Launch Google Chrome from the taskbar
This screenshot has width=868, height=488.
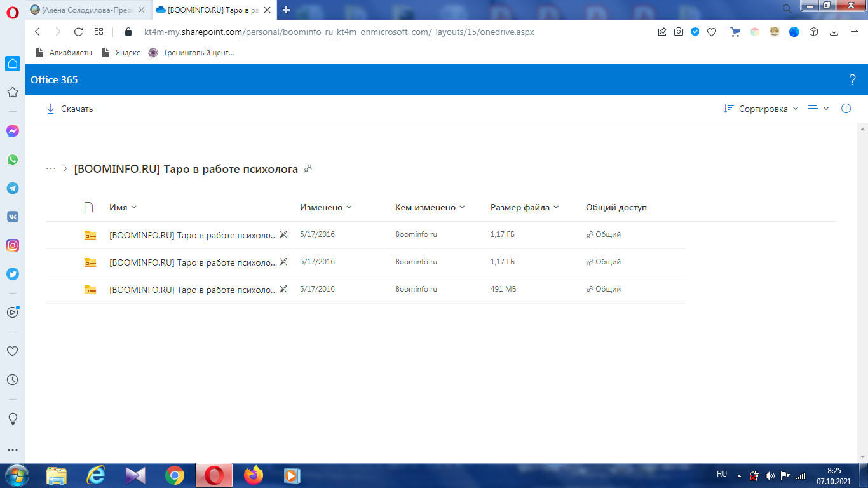coord(175,475)
